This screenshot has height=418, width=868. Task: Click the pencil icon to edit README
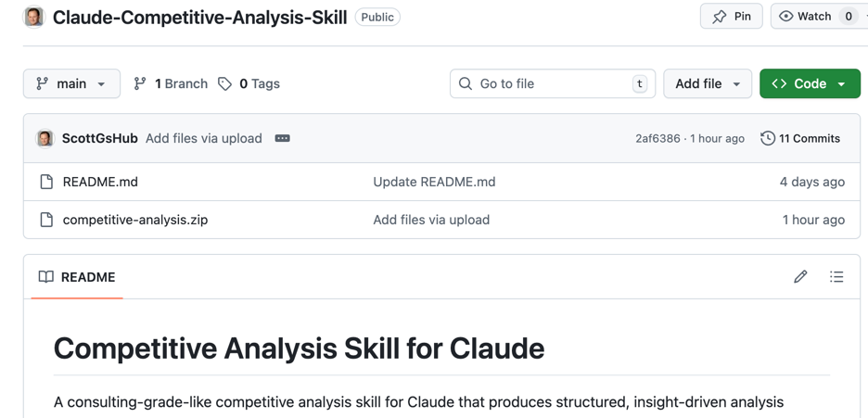[x=800, y=276]
